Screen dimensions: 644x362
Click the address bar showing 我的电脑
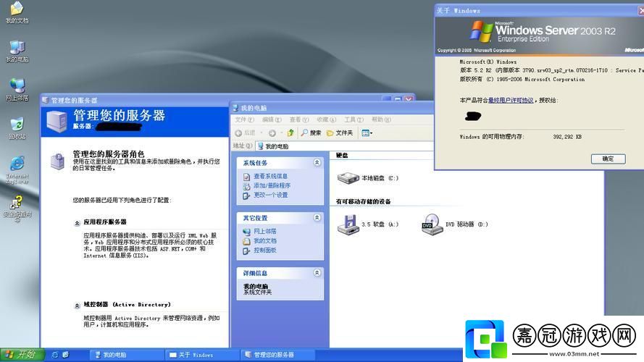tap(344, 146)
